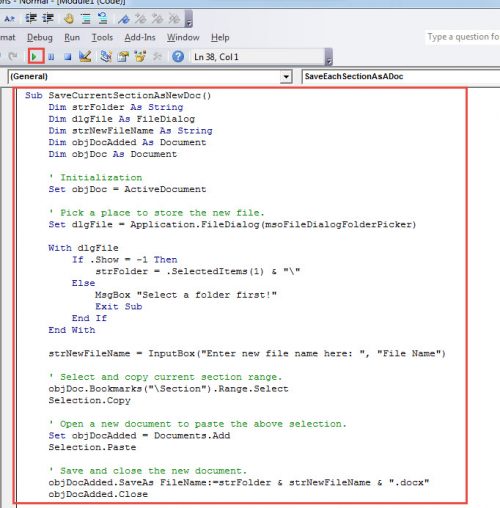
Task: Open the SaveEachSectionAsADoc procedure combo box
Action: [400, 76]
